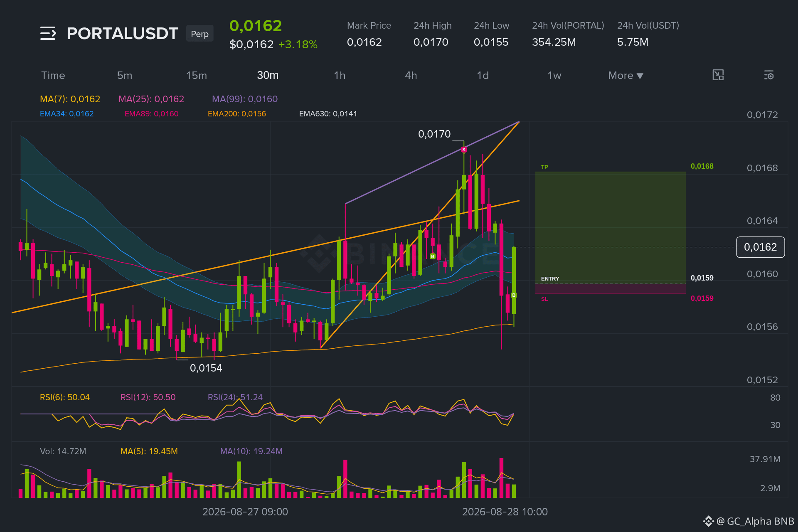Switch to the Time chart tab
This screenshot has height=532, width=798.
click(53, 76)
